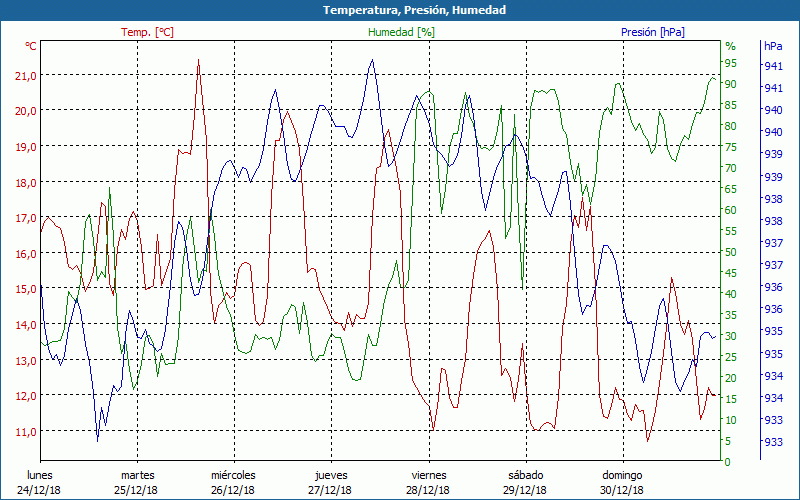
Task: Click the 24/12/18 date label
Action: tap(39, 490)
